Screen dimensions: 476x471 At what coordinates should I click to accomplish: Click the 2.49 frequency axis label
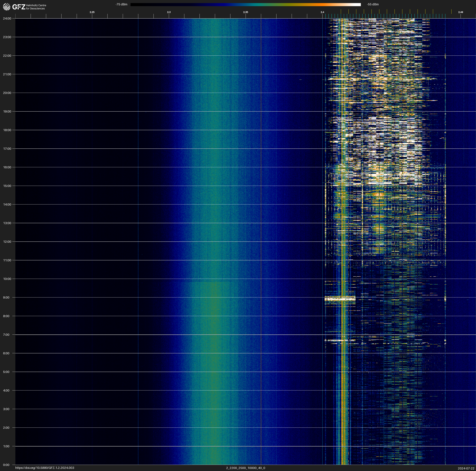pos(460,12)
